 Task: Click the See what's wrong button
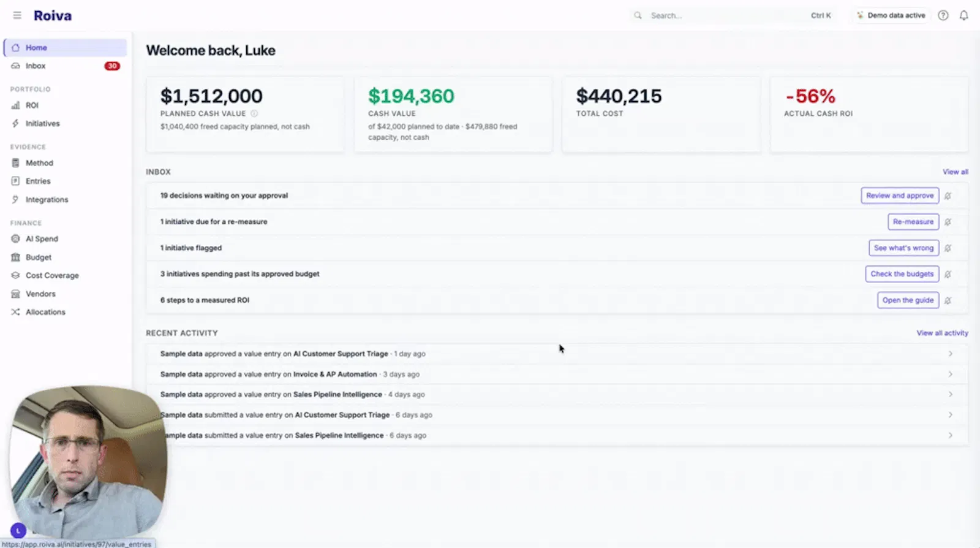pos(903,248)
